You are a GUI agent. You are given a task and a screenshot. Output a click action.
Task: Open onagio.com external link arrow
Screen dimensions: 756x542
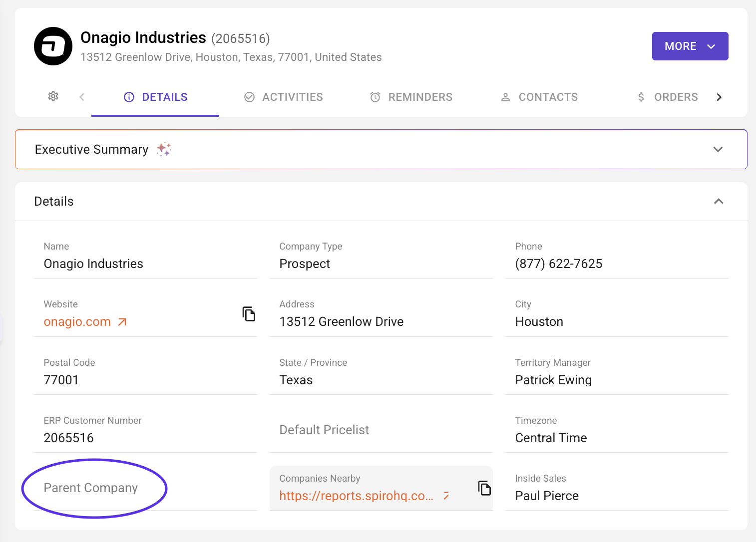click(122, 322)
